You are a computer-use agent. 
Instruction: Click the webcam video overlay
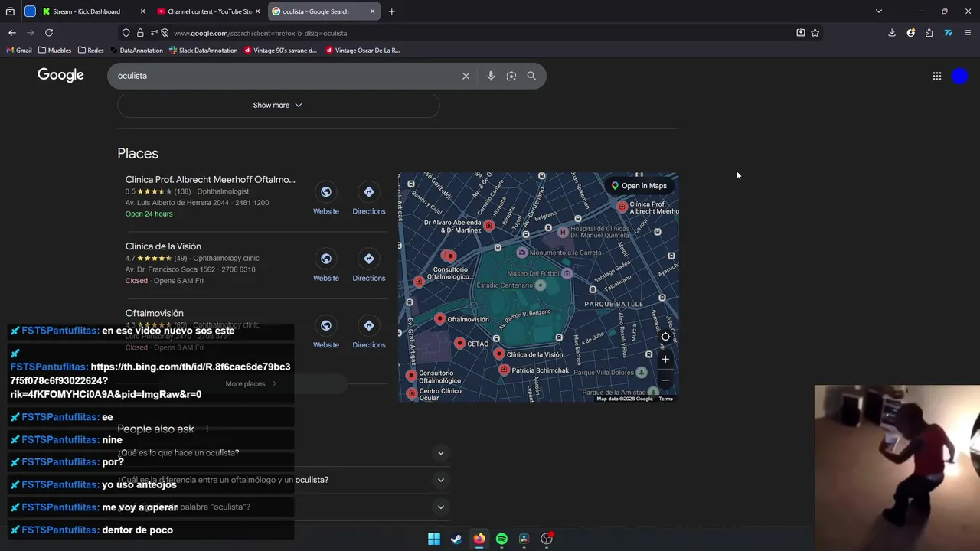point(897,468)
